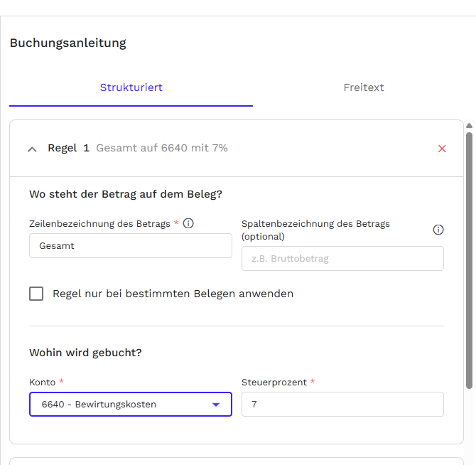The width and height of the screenshot is (476, 465).
Task: Click info icon next to Zeilenbezeichnung des Betrags
Action: [188, 223]
